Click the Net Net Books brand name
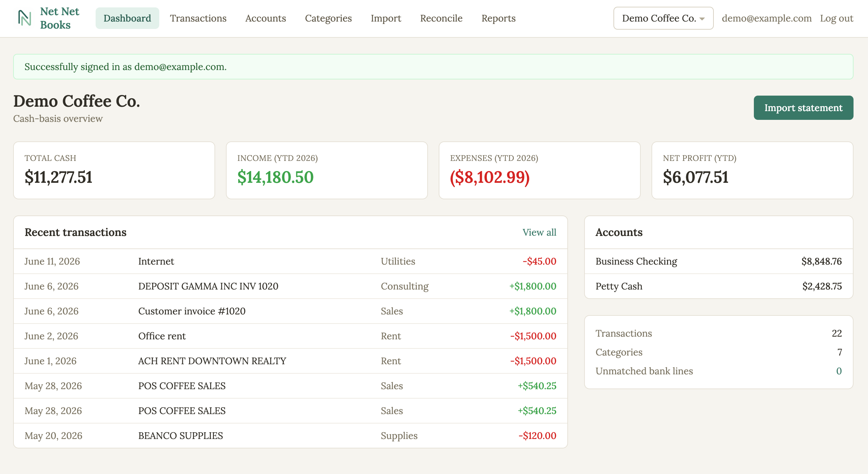This screenshot has height=474, width=868. click(59, 18)
